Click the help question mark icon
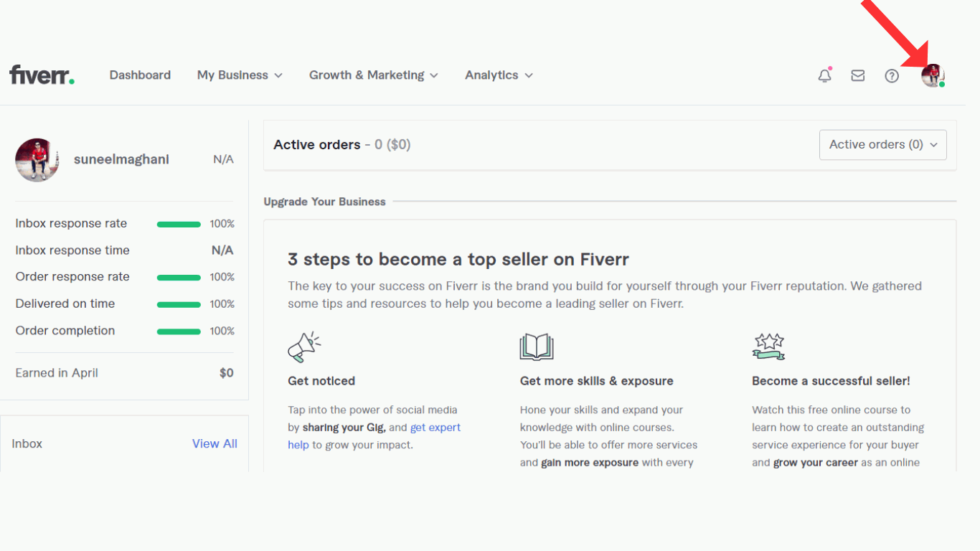 (x=892, y=75)
